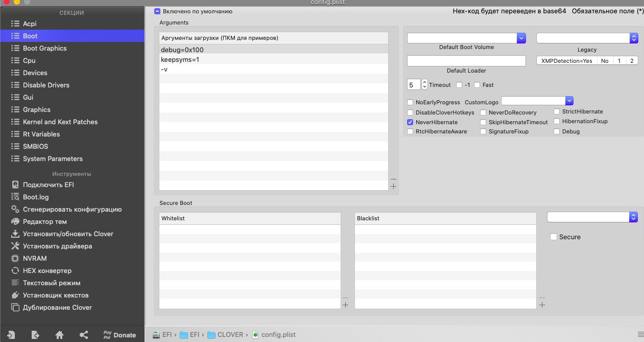Select the Boot section in sidebar
Screen dimensions: 644x342
pos(73,36)
